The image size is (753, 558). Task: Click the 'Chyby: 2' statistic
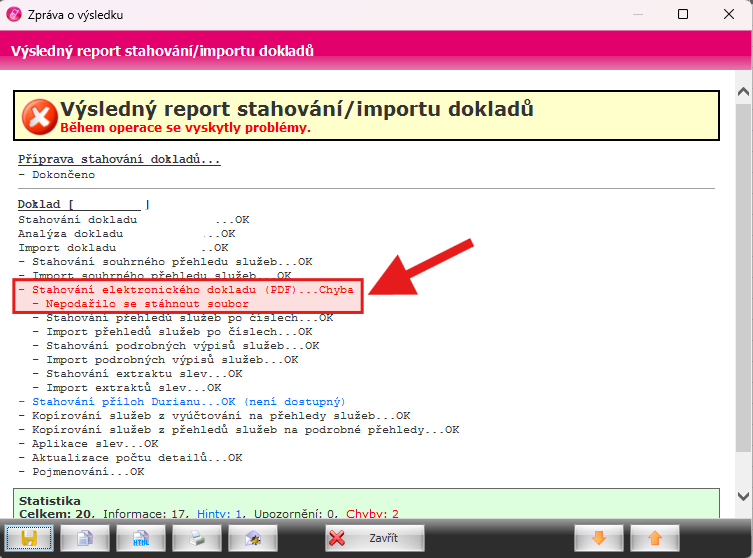point(372,514)
